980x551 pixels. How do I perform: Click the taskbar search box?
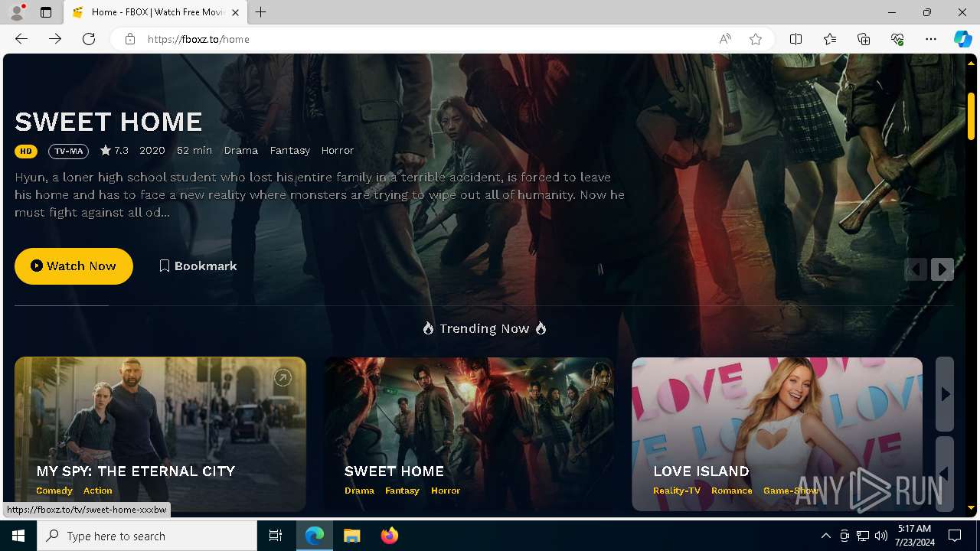click(147, 536)
